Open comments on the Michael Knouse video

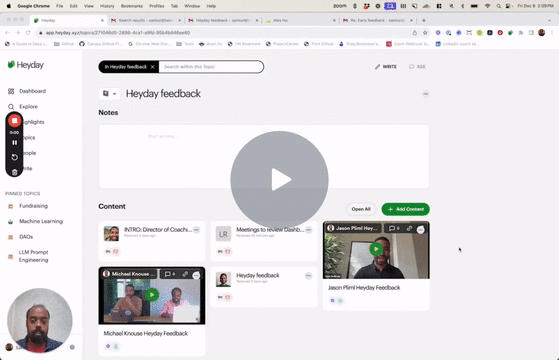click(x=170, y=274)
